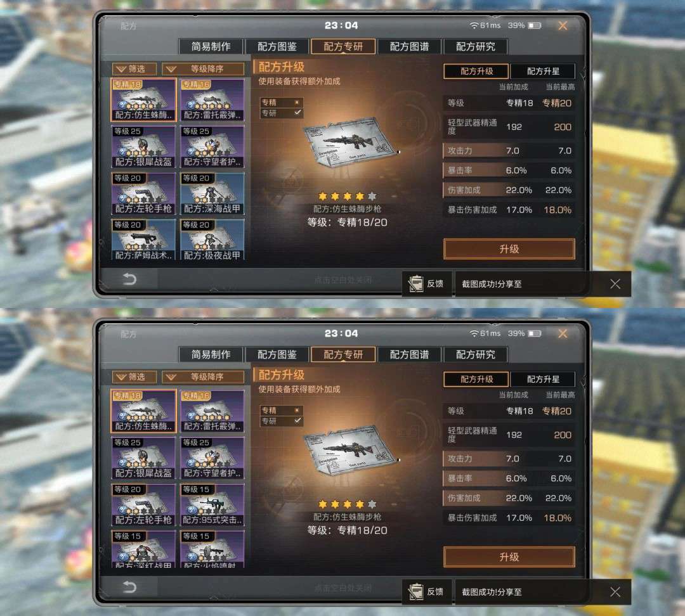This screenshot has width=685, height=616.
Task: Dismiss the top 截图成功 share notification
Action: point(615,284)
